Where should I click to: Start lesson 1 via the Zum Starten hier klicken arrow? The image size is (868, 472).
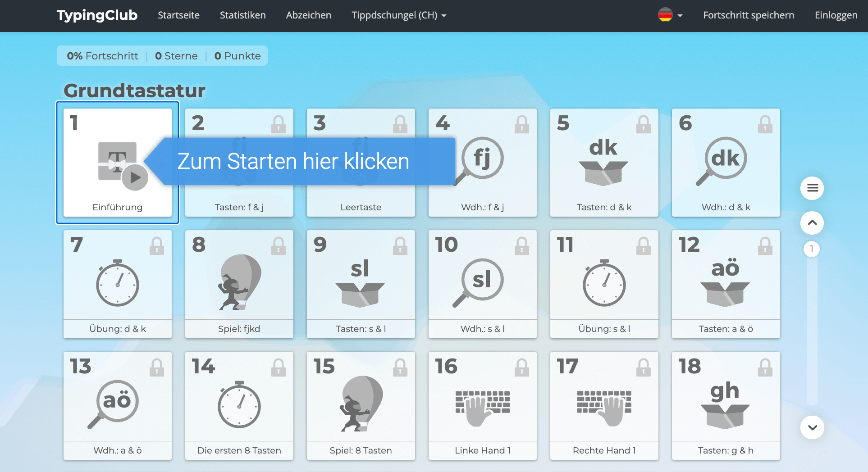[293, 161]
